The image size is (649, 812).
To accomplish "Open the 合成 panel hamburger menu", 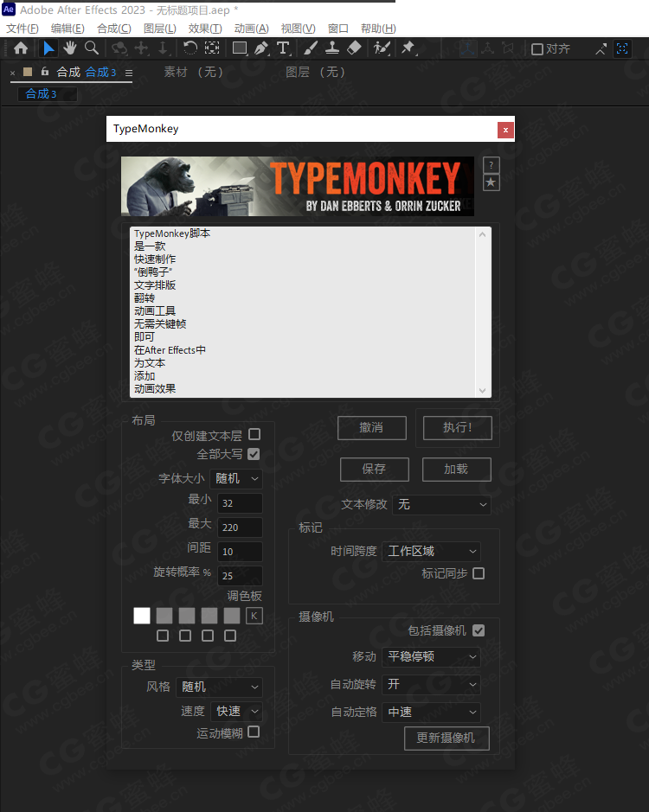I will tap(129, 73).
